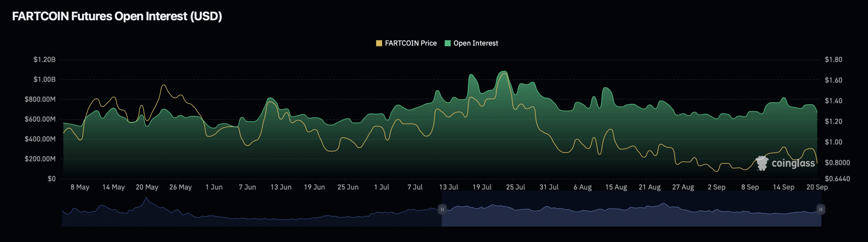This screenshot has height=242, width=868.
Task: Click the $1.20 right axis label
Action: click(833, 122)
